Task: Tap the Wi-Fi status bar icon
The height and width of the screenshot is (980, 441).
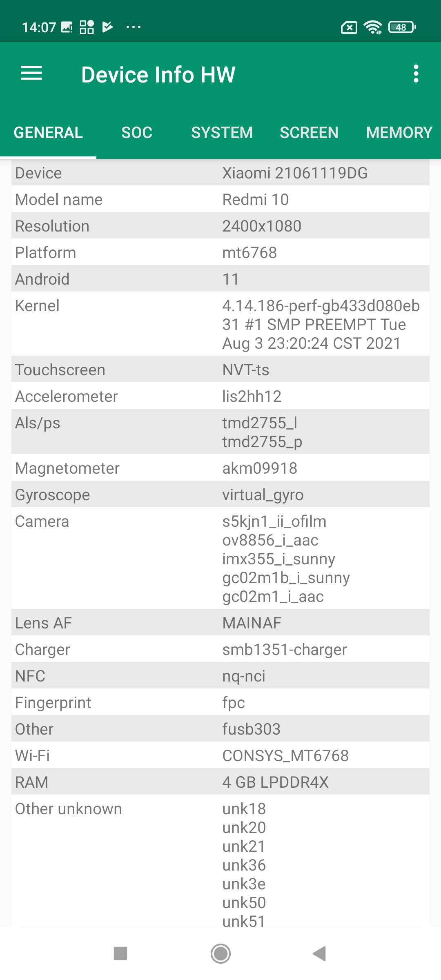Action: click(x=372, y=27)
